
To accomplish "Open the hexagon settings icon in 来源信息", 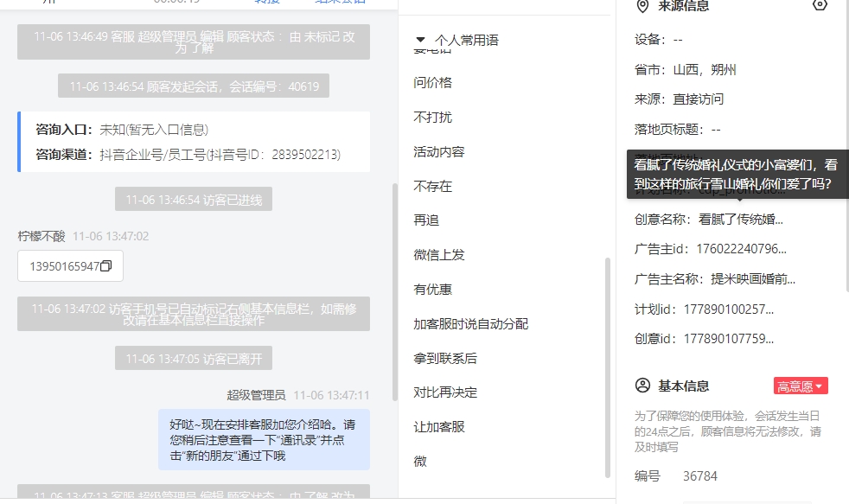I will (x=820, y=5).
